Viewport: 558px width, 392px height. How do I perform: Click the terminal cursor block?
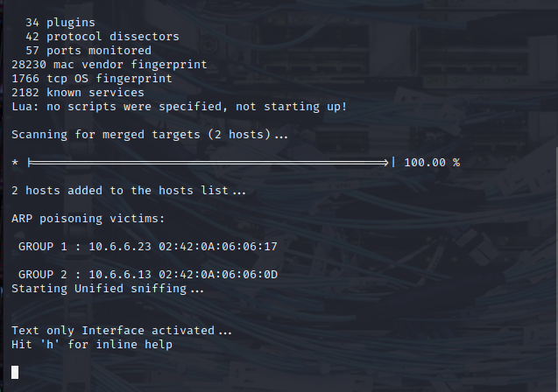15,372
